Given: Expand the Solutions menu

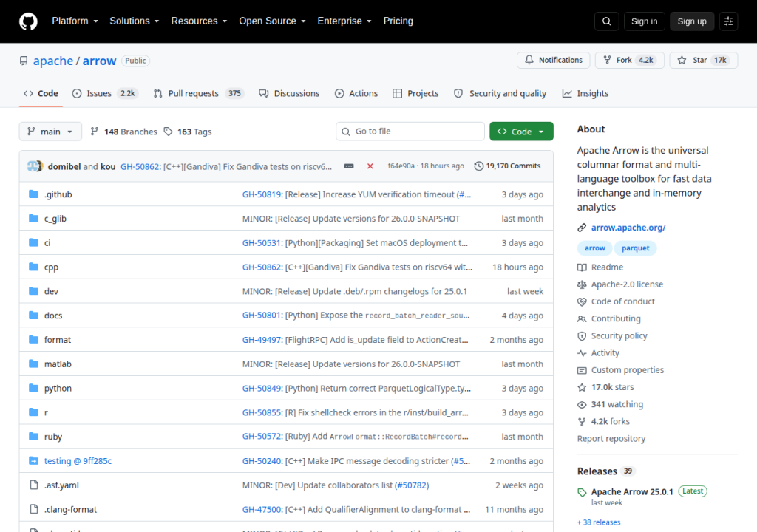Looking at the screenshot, I should pyautogui.click(x=135, y=21).
